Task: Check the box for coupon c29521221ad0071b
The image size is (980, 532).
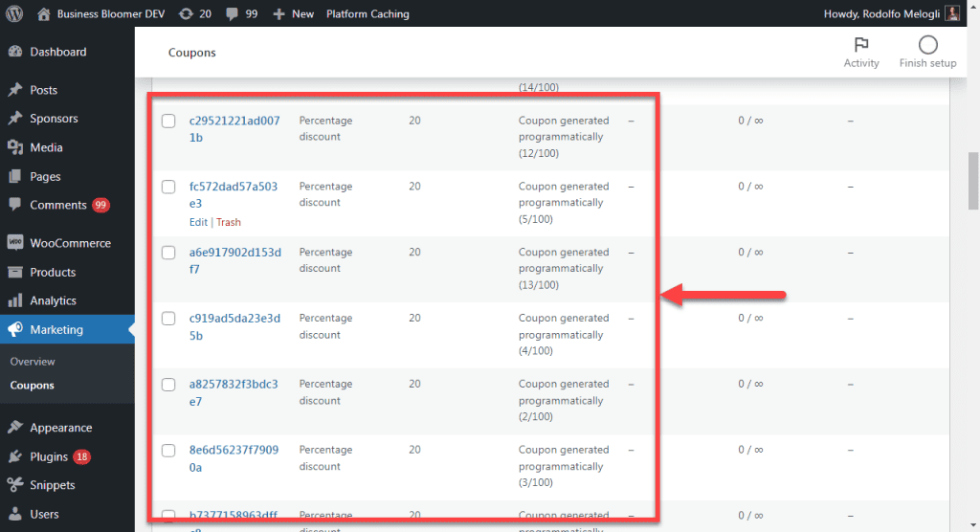Action: point(168,122)
